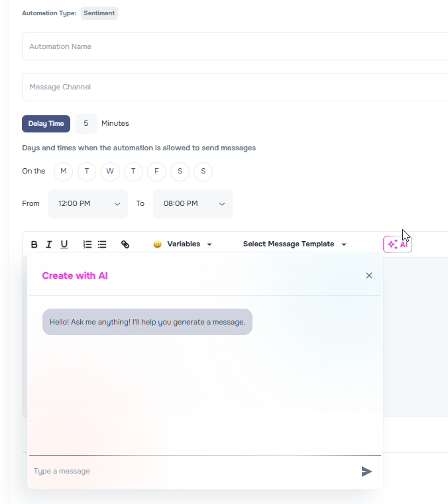Open Select Message Template dropdown
Screen dimensions: 448x504
pos(294,244)
